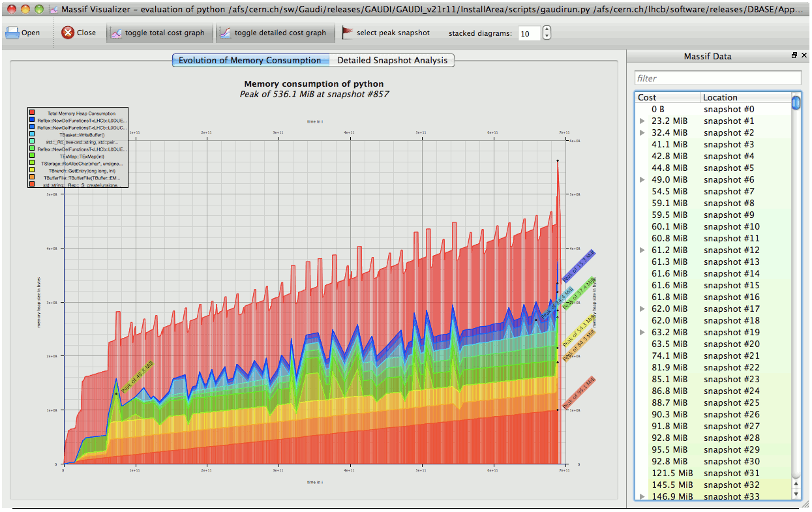812x512 pixels.
Task: Select the Evolution of Memory Consumption tab
Action: point(250,60)
